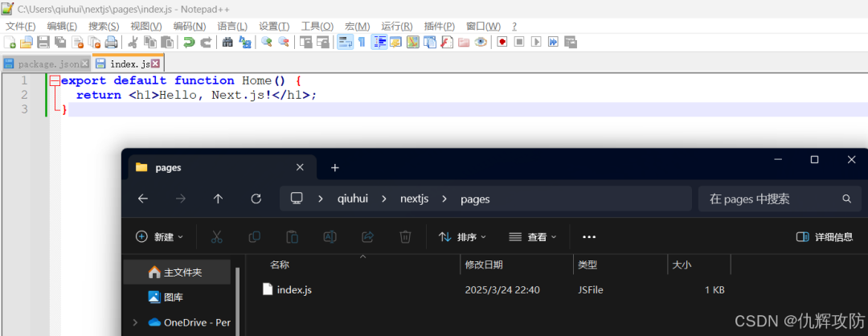Open the 排序 sort dropdown
The image size is (868, 336).
tap(462, 237)
